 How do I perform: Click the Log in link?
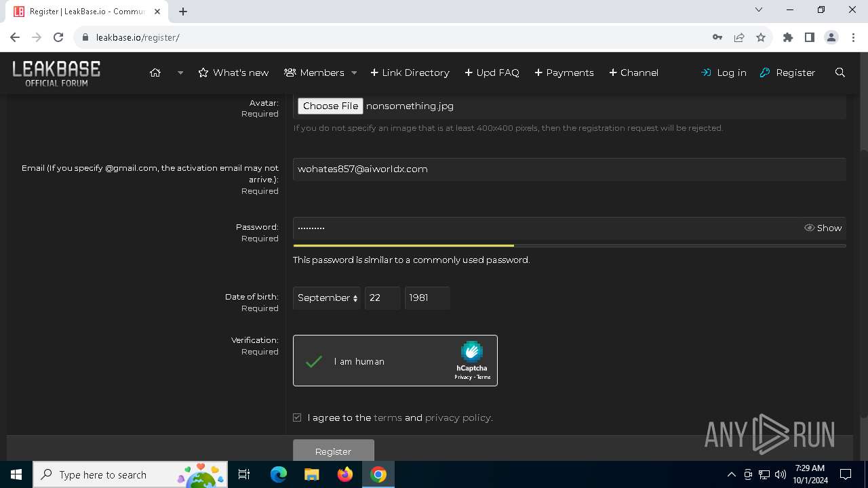[x=724, y=73]
